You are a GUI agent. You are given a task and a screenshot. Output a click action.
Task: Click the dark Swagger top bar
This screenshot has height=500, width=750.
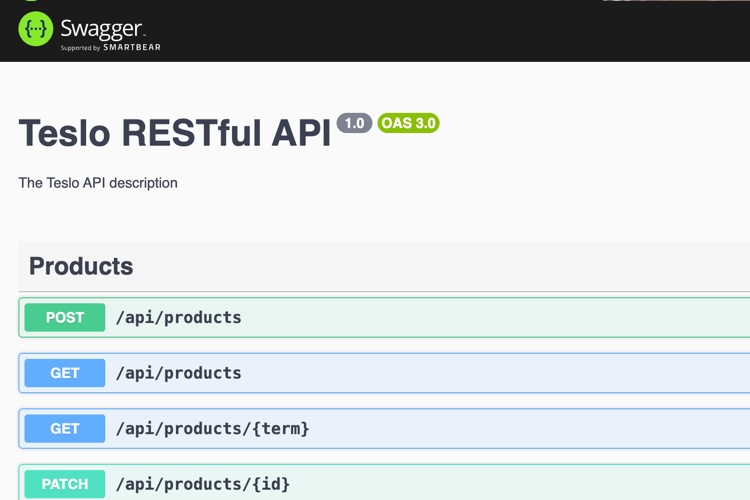click(450, 30)
